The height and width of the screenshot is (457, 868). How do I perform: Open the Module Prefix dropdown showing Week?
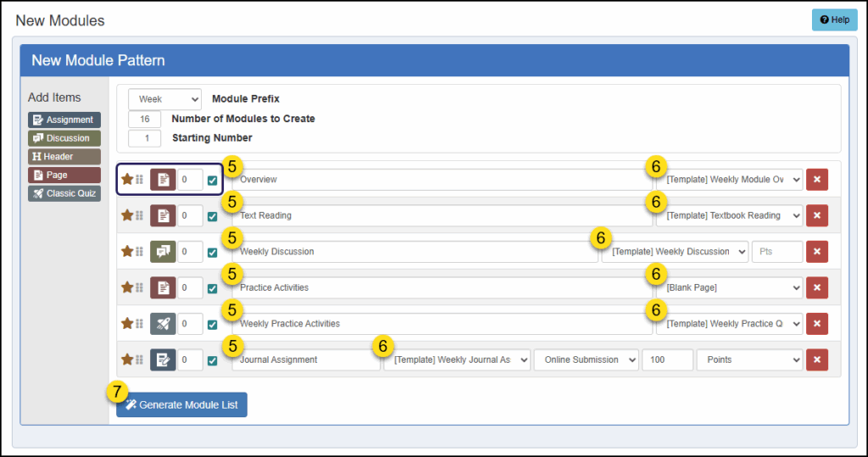point(165,99)
